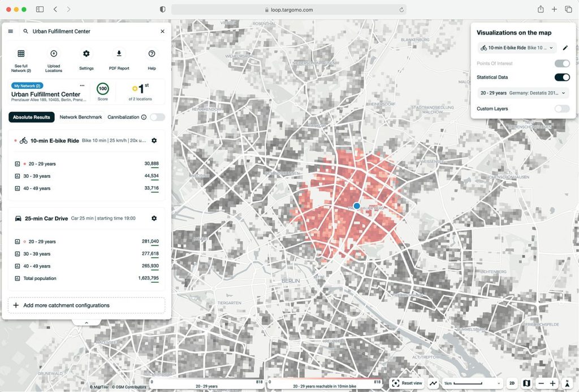Click the 20 - 29 years legend bar

[207, 384]
